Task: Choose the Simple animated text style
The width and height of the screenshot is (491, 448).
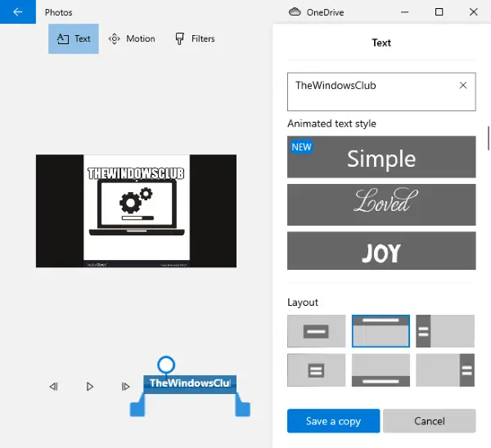Action: click(x=381, y=157)
